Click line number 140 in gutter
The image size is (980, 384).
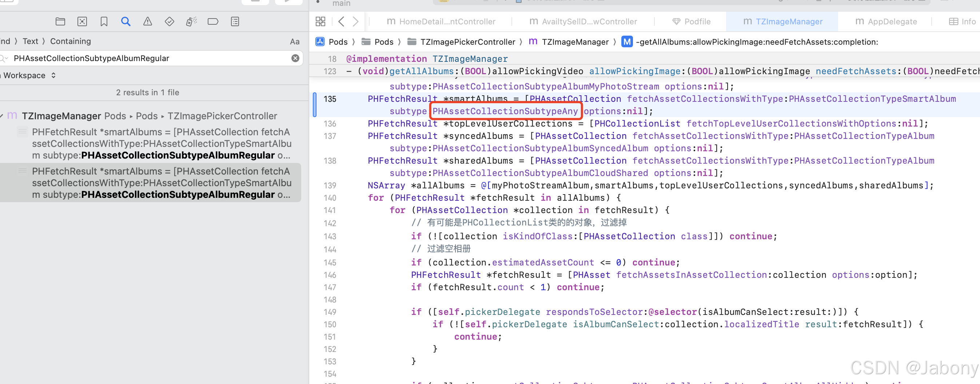coord(330,198)
